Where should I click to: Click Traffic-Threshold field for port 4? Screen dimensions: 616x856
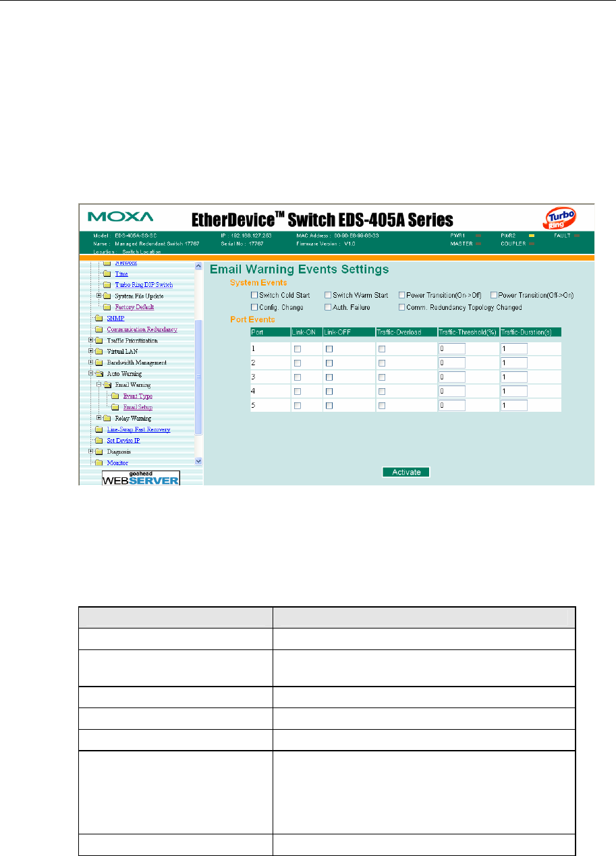[x=452, y=392]
